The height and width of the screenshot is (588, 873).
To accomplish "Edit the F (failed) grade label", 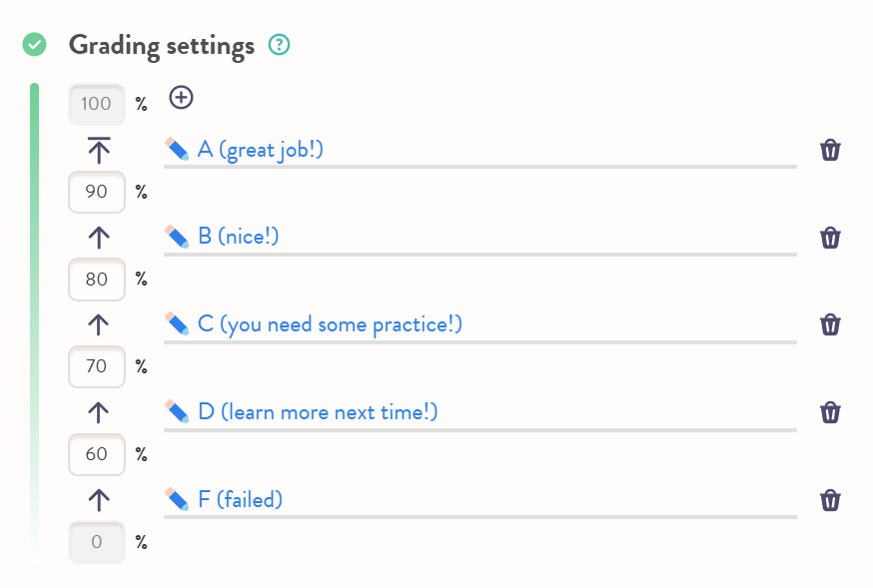I will pyautogui.click(x=240, y=499).
